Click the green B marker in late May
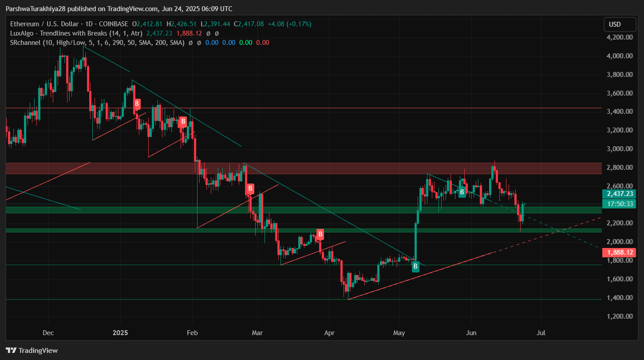The width and height of the screenshot is (644, 360). click(462, 192)
